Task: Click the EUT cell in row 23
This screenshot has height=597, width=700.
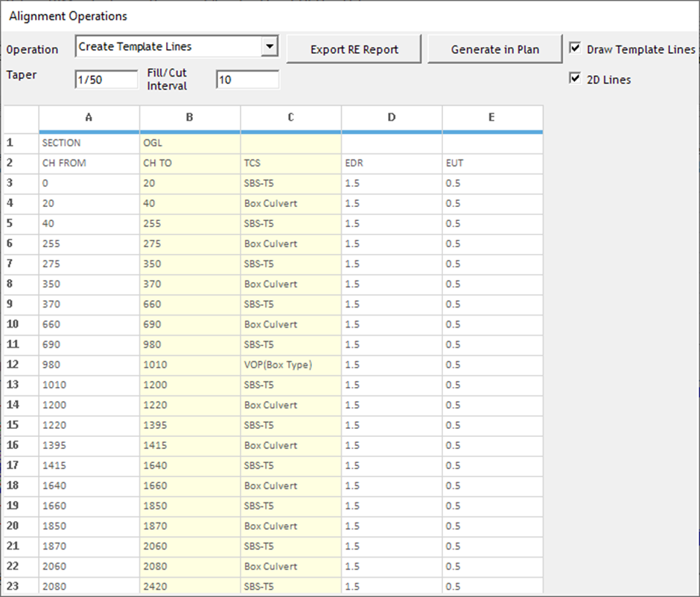Action: (492, 586)
